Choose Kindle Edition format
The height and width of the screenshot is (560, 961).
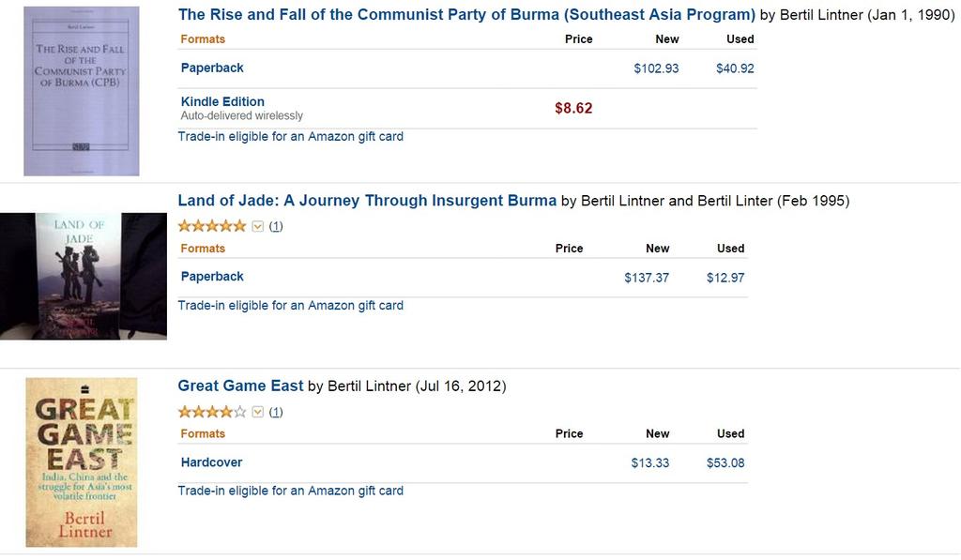coord(222,101)
